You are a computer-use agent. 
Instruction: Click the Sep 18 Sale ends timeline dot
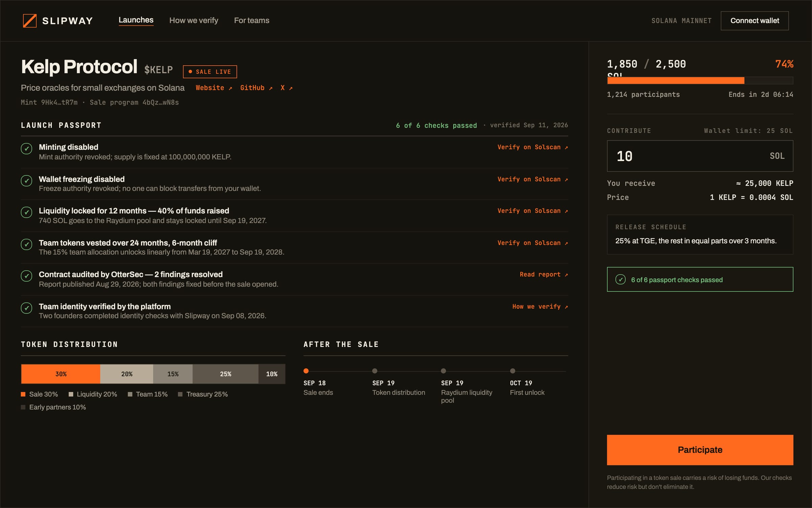[x=306, y=371]
